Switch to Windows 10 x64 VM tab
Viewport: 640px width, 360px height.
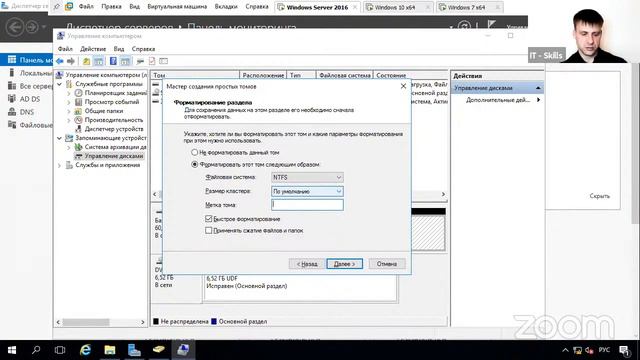coord(398,7)
